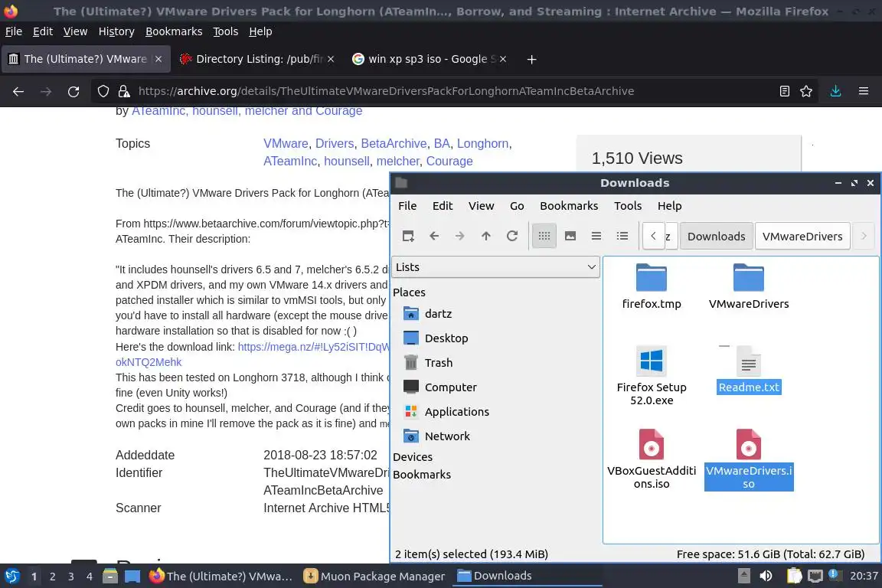Go forward in the Downloads file manager
Viewport: 882px width, 588px height.
(459, 236)
